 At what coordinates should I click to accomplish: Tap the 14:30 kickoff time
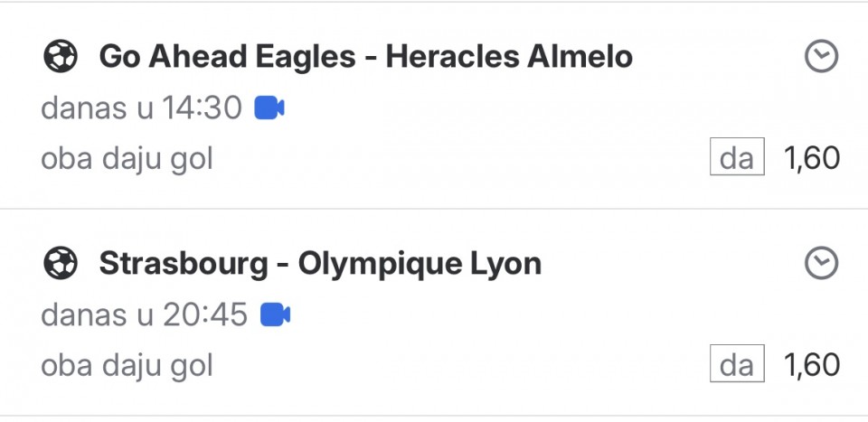tap(203, 108)
